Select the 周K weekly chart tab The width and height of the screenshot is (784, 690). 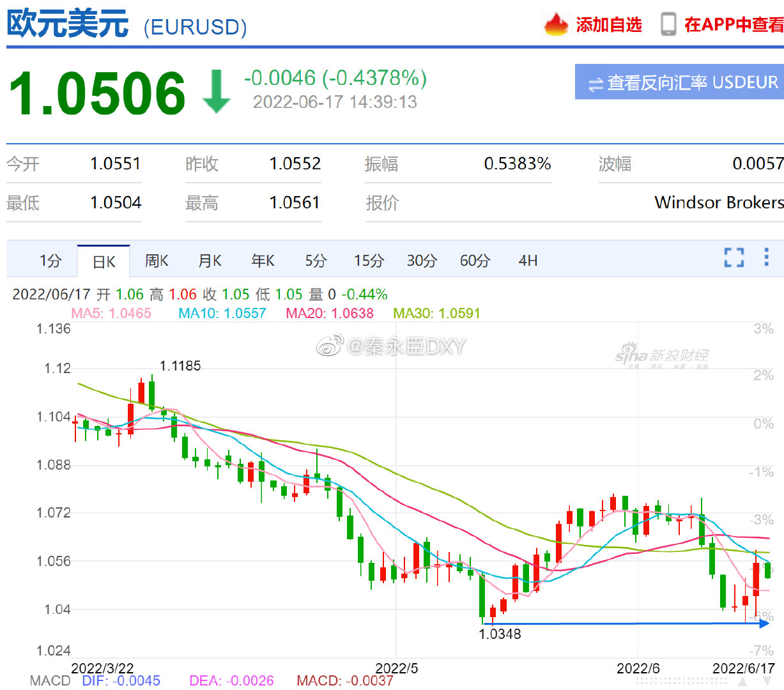(x=157, y=261)
